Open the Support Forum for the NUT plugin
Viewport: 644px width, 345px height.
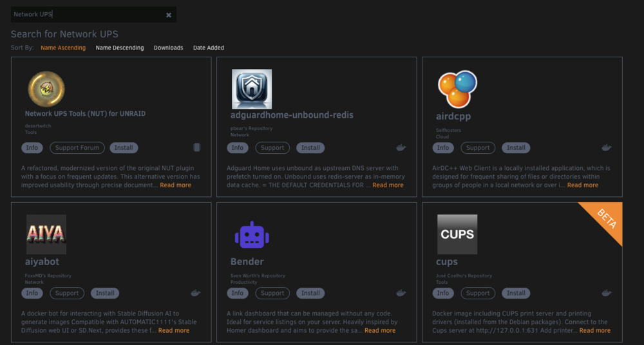[77, 148]
